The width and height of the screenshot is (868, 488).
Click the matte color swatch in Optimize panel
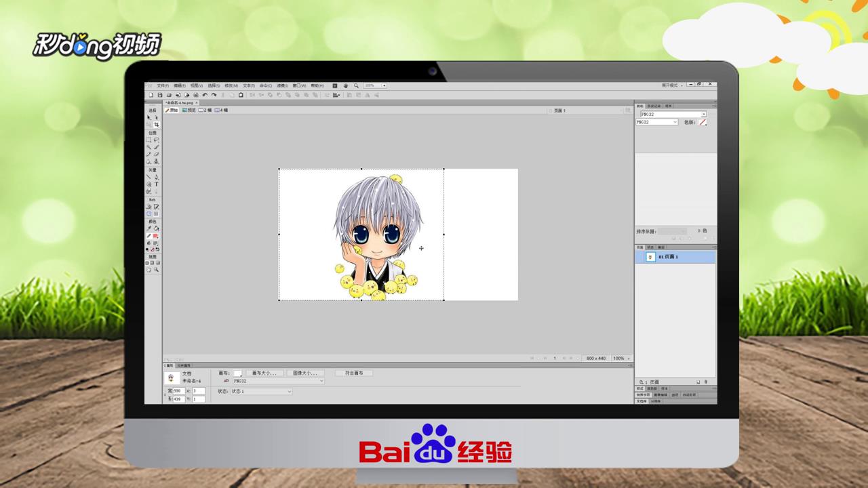click(703, 122)
